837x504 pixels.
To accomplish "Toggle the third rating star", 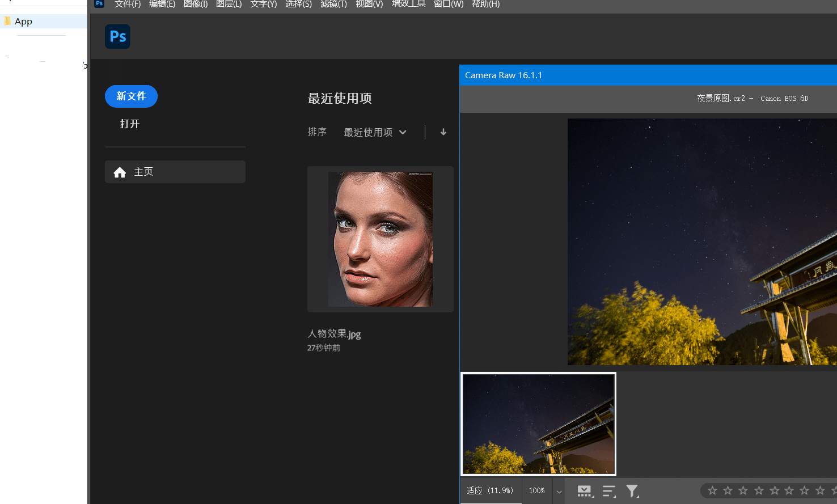I will (743, 491).
